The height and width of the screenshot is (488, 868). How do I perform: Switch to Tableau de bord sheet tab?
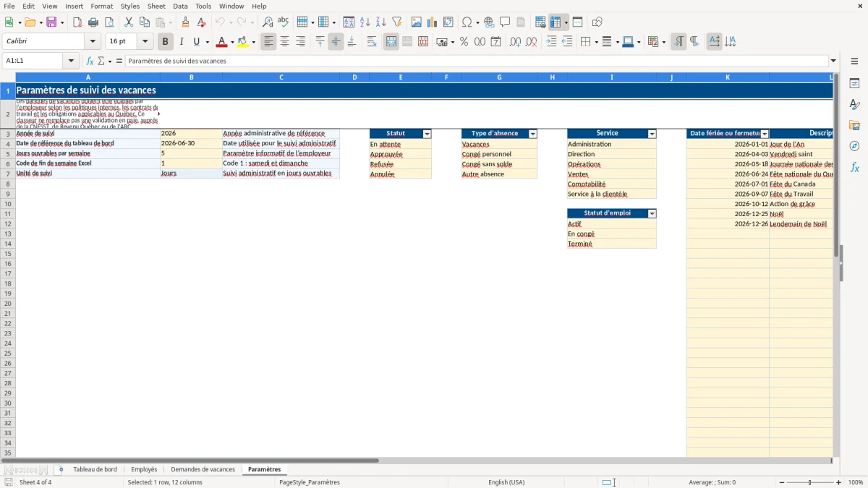[95, 469]
